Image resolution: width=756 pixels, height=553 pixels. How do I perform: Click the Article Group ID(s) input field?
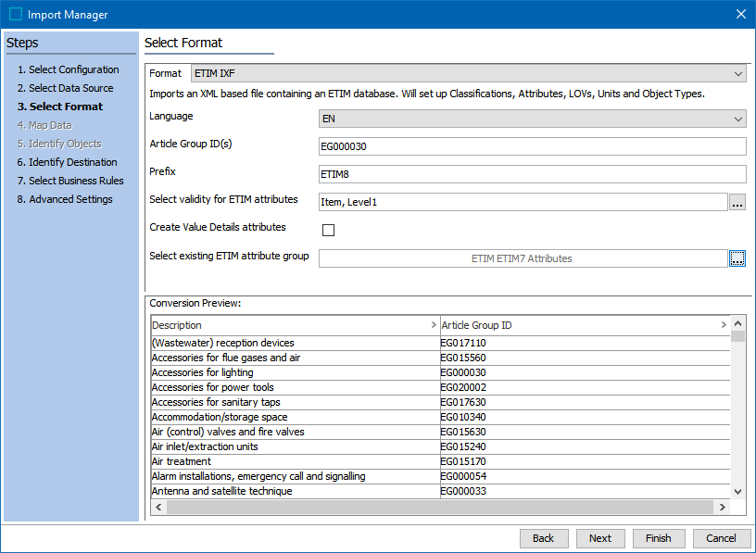click(x=532, y=146)
